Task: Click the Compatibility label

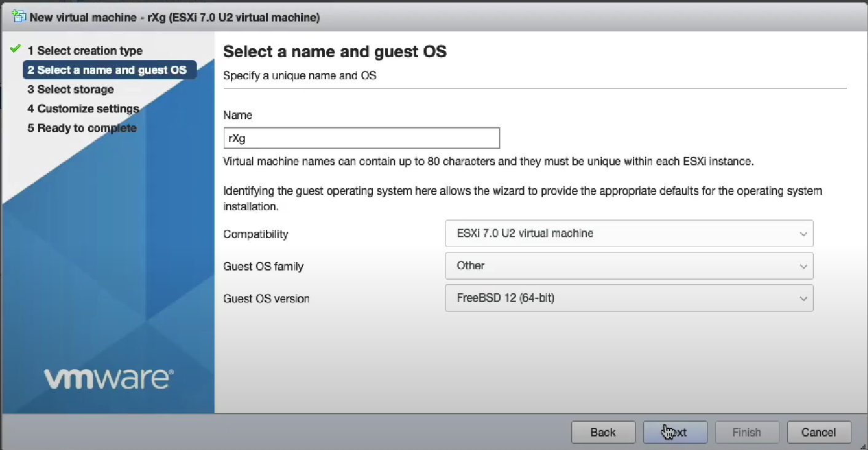Action: pos(256,234)
